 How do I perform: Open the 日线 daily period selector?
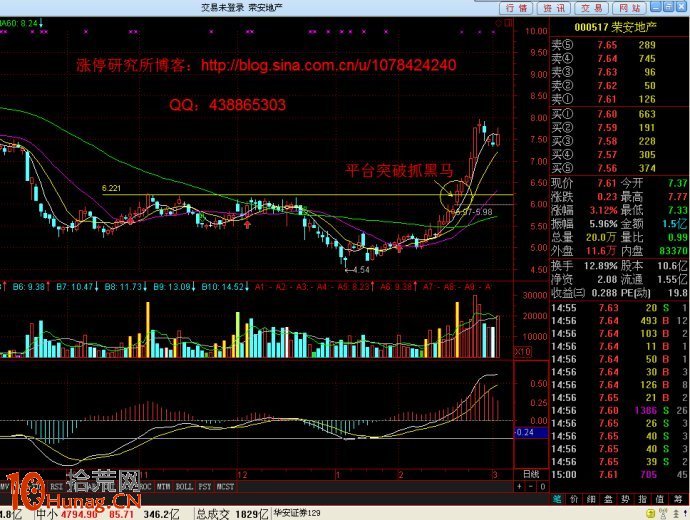pos(531,474)
